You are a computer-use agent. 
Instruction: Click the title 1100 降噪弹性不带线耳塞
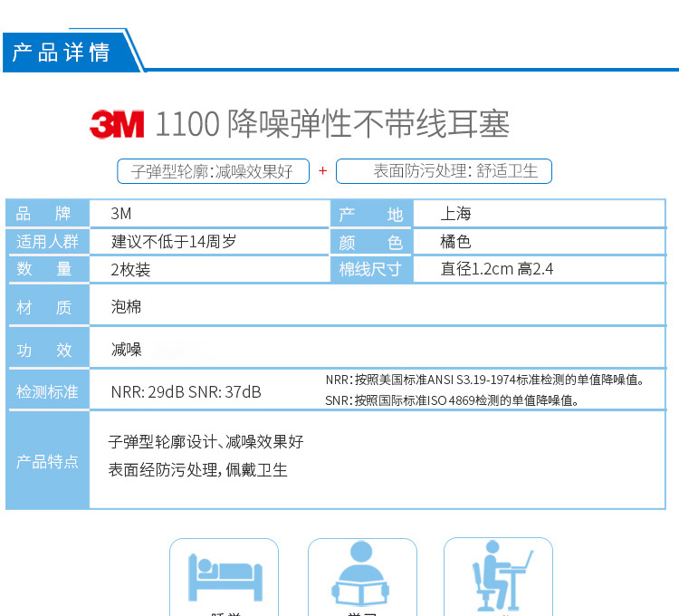tap(332, 124)
